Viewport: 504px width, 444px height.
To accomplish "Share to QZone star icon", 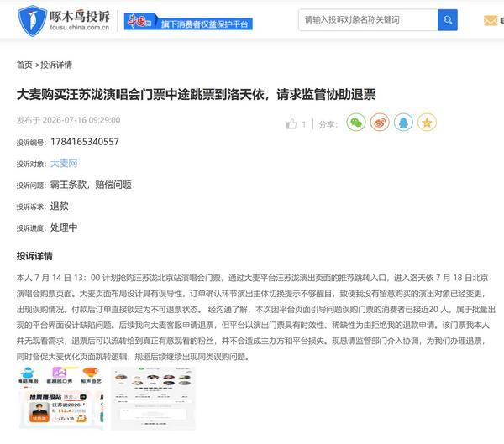I will click(427, 123).
